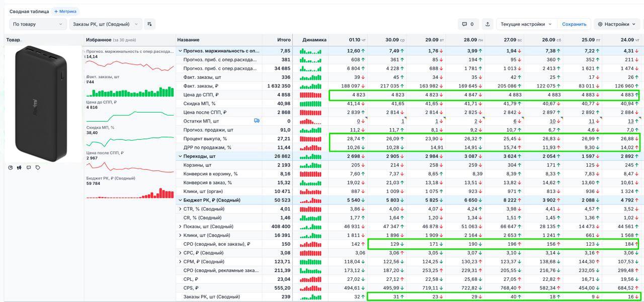Click the Цена до СПП dynamics sparkline

pos(310,94)
